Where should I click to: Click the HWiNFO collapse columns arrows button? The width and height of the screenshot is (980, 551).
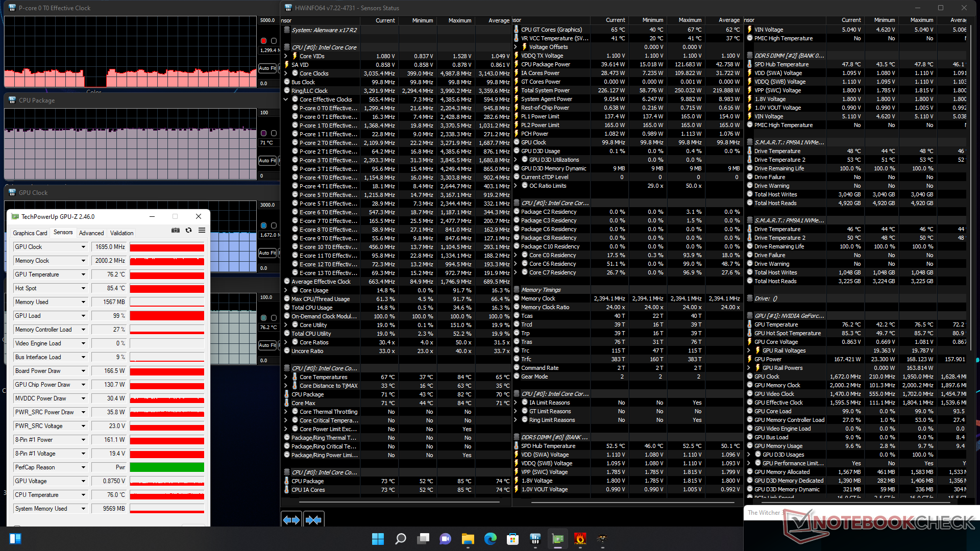tap(313, 520)
